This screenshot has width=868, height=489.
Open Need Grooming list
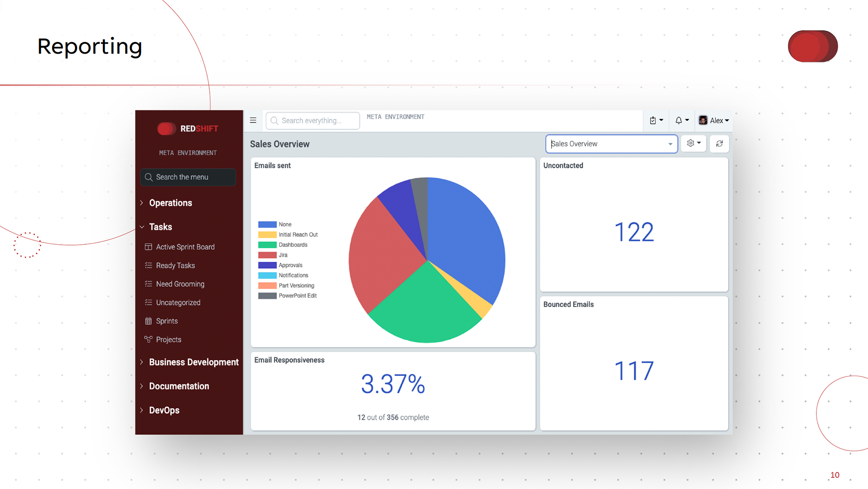click(x=180, y=284)
